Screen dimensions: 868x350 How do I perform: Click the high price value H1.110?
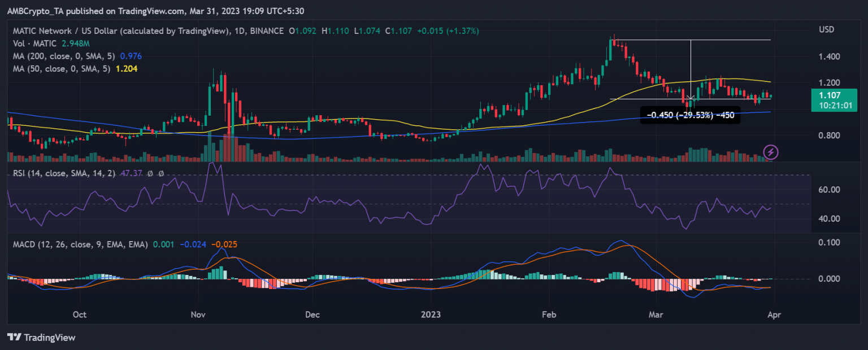coord(335,31)
